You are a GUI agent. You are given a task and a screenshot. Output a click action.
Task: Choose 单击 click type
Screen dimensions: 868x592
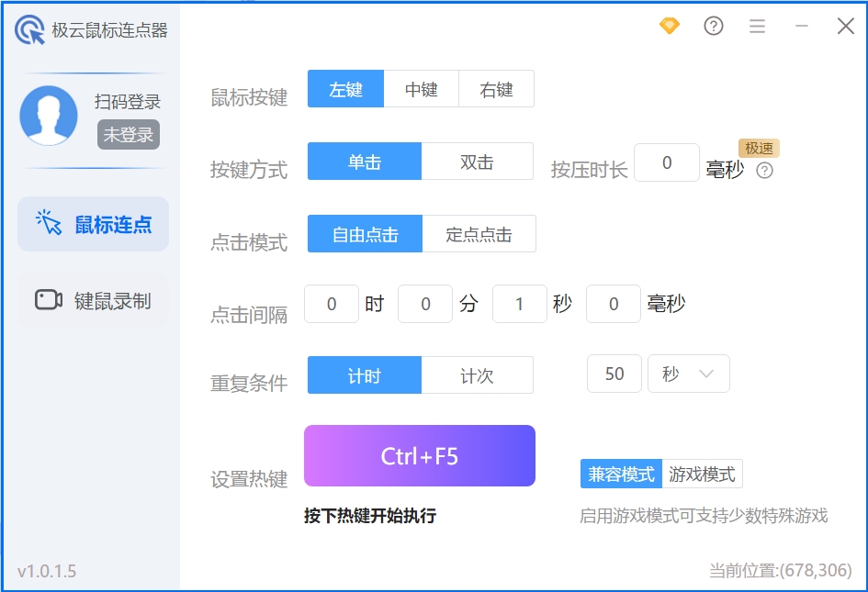point(365,162)
